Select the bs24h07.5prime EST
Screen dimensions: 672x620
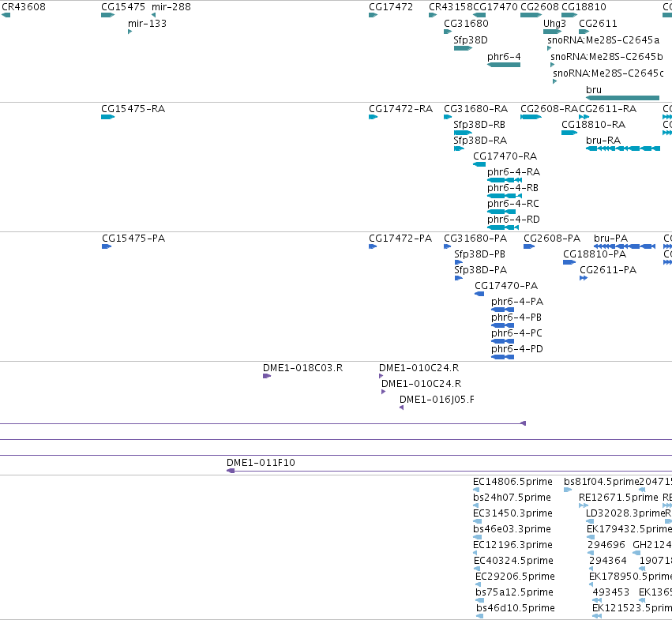pos(476,505)
